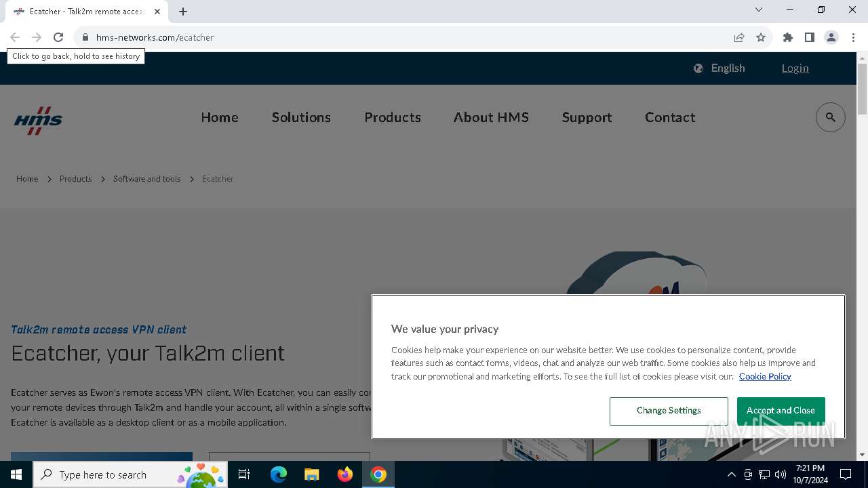Launch Microsoft Edge from the taskbar
This screenshot has width=868, height=488.
(x=279, y=474)
